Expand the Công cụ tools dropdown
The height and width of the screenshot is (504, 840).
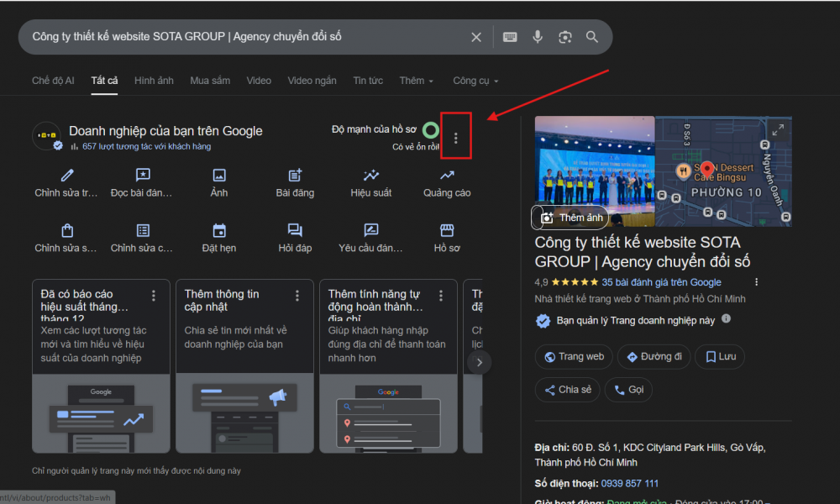(x=475, y=81)
